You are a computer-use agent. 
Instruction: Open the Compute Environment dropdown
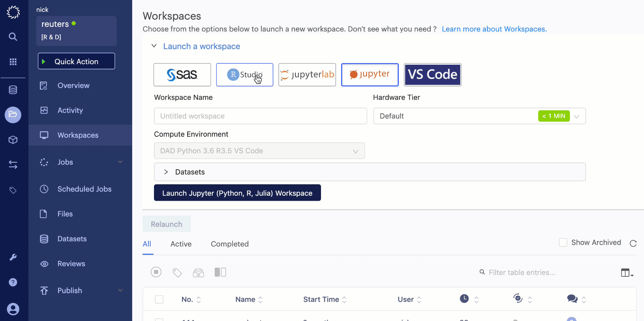point(259,151)
